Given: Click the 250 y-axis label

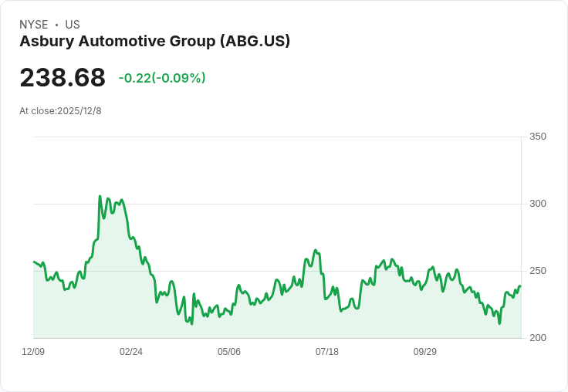Looking at the screenshot, I should coord(538,271).
